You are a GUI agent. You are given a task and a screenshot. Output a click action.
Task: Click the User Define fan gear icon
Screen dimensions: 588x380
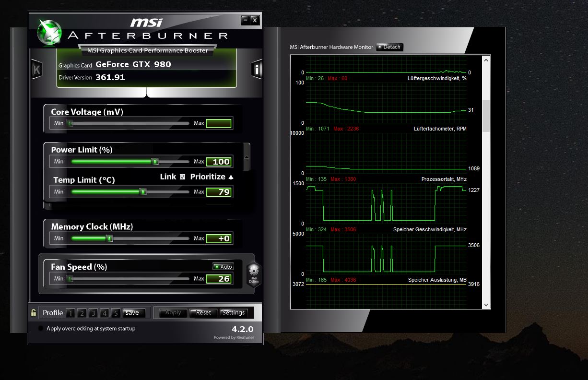[x=254, y=274]
